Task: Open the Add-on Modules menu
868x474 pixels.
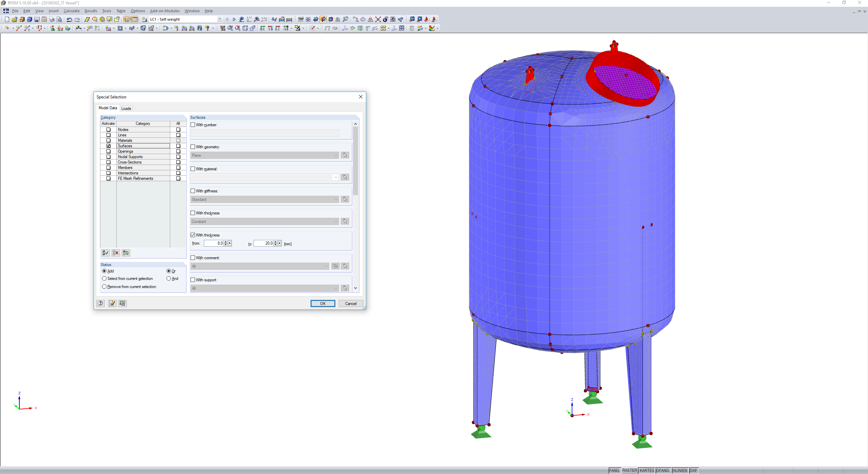Action: click(165, 11)
